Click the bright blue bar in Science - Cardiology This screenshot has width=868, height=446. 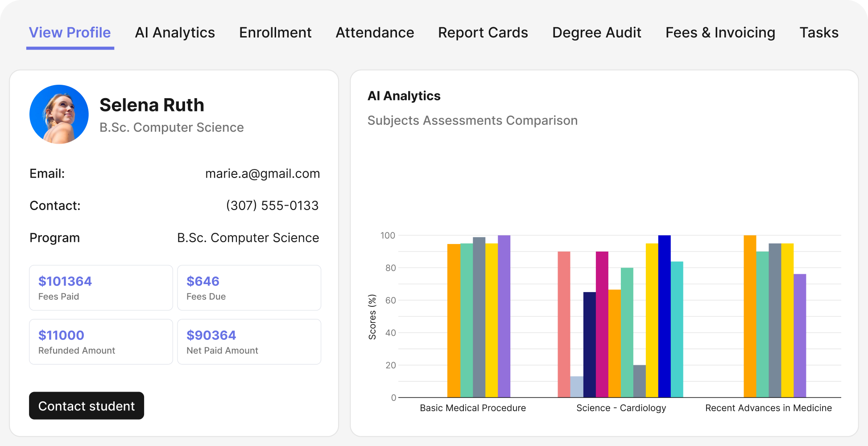pos(665,316)
